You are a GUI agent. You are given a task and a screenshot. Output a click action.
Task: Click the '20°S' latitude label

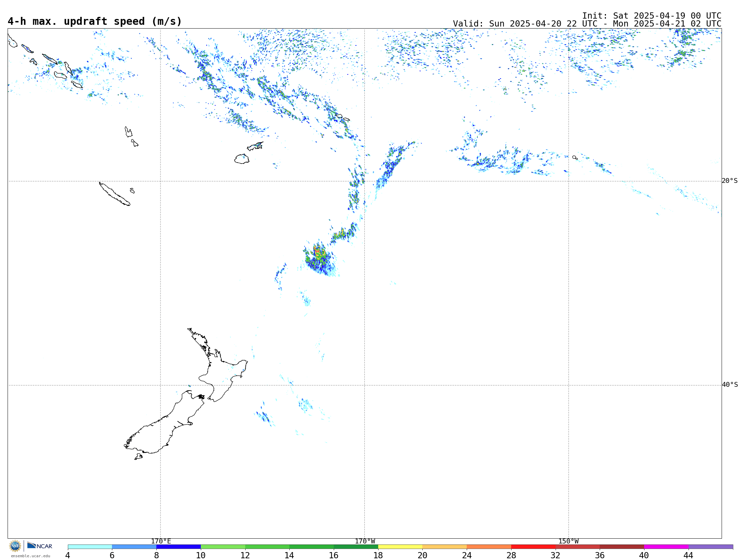(730, 181)
